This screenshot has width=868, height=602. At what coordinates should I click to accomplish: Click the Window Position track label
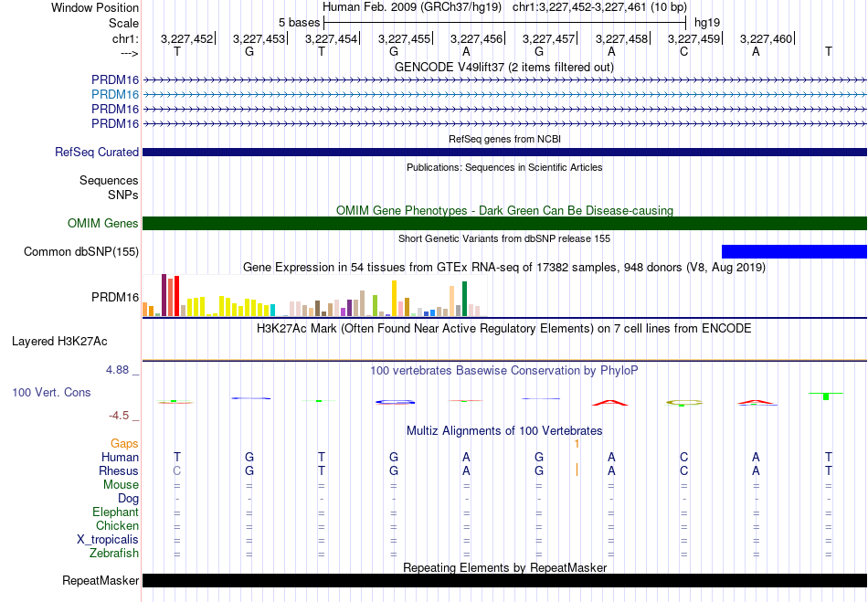tap(95, 7)
